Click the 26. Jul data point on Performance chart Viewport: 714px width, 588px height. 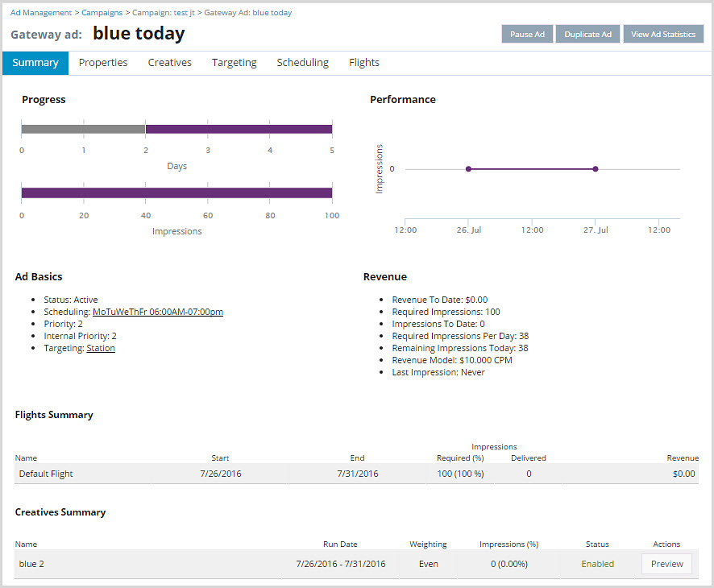point(468,169)
